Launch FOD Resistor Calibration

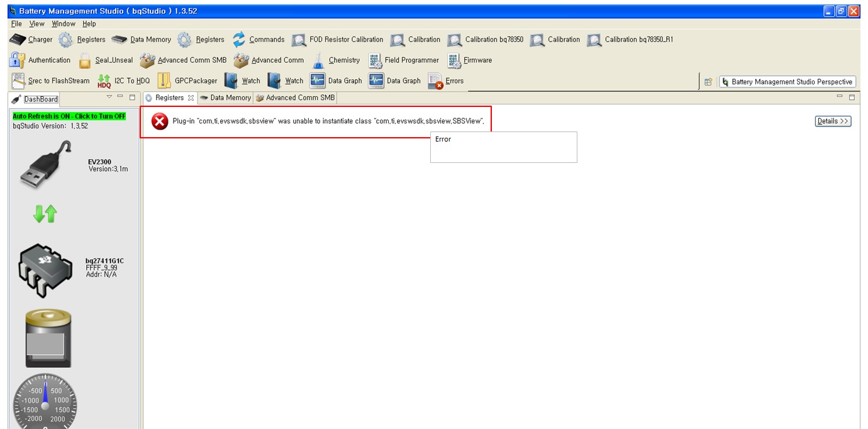coord(338,40)
